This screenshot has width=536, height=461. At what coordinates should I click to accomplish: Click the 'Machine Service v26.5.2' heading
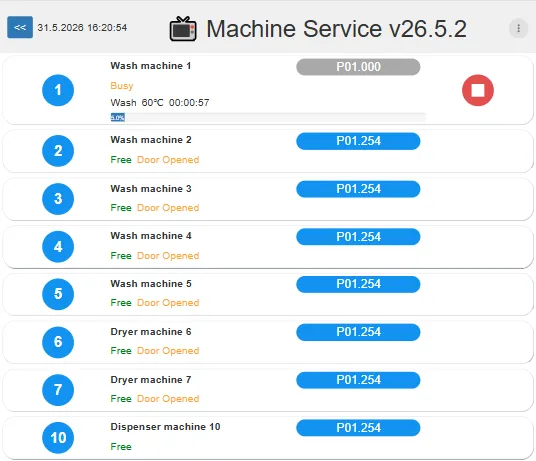click(336, 29)
